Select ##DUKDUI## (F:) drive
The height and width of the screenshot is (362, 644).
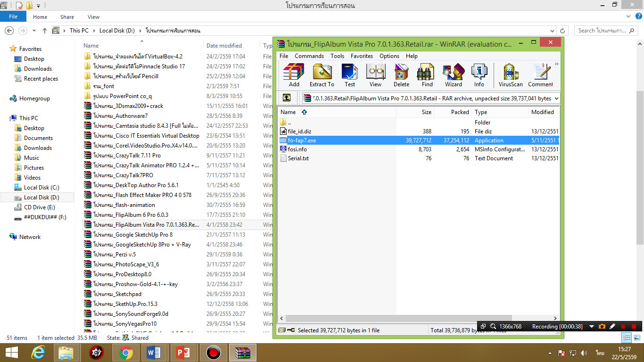coord(45,217)
